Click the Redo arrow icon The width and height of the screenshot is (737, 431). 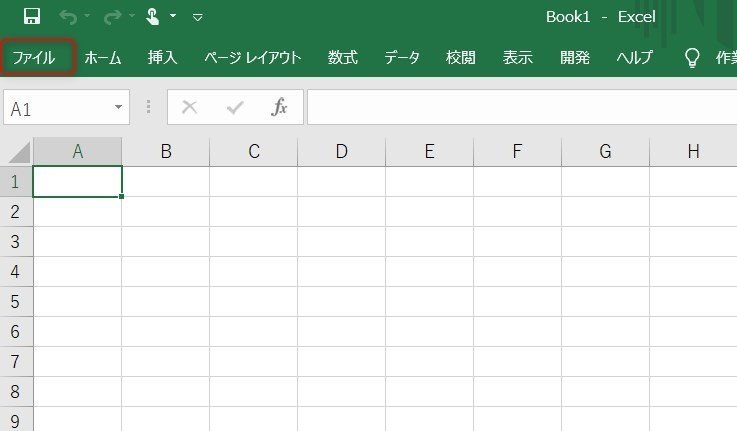pyautogui.click(x=111, y=17)
